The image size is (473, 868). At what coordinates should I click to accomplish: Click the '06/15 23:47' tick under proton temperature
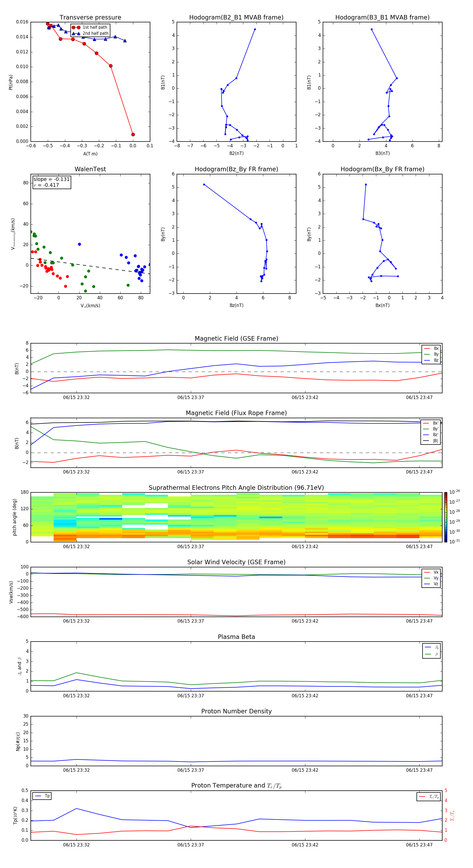point(419,845)
